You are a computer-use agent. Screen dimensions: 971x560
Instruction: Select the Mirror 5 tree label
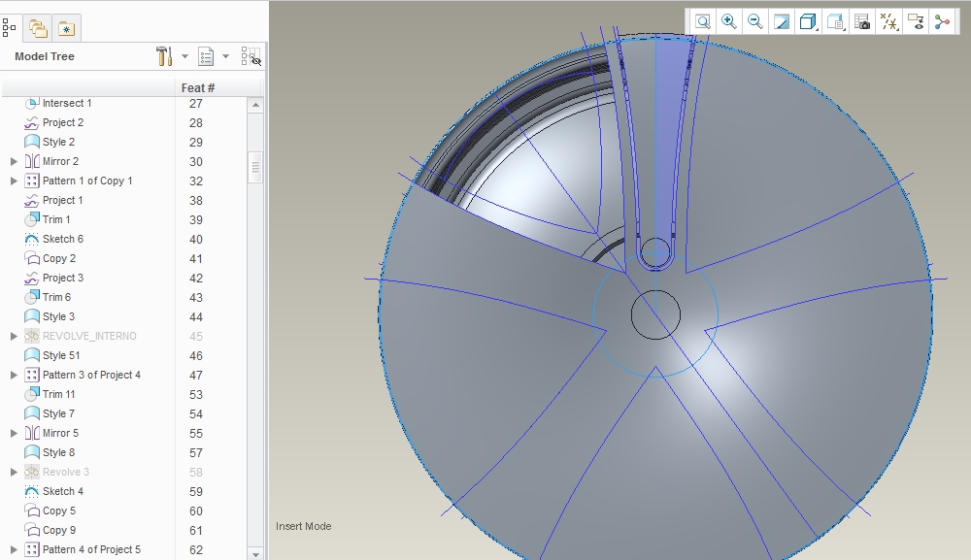(x=60, y=433)
